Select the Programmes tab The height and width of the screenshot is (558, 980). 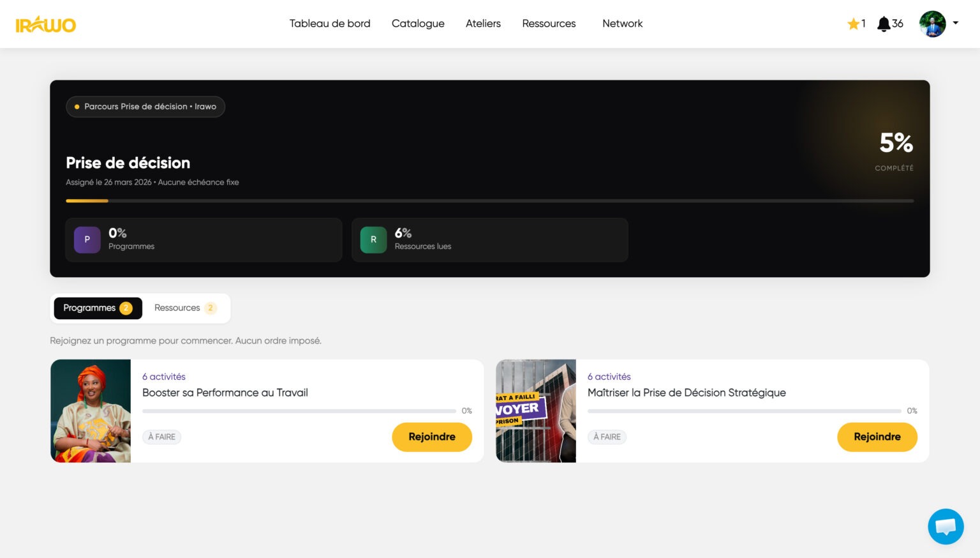click(x=98, y=308)
